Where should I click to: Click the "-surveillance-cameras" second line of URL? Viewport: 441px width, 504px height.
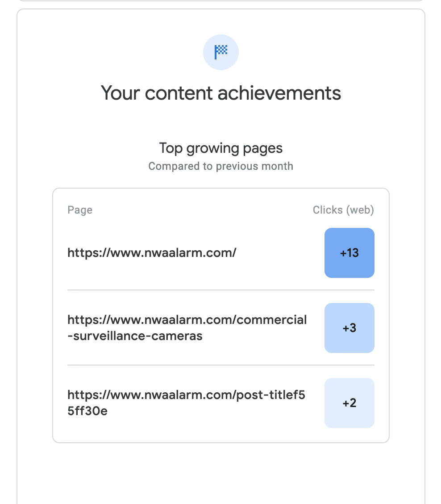(x=135, y=336)
